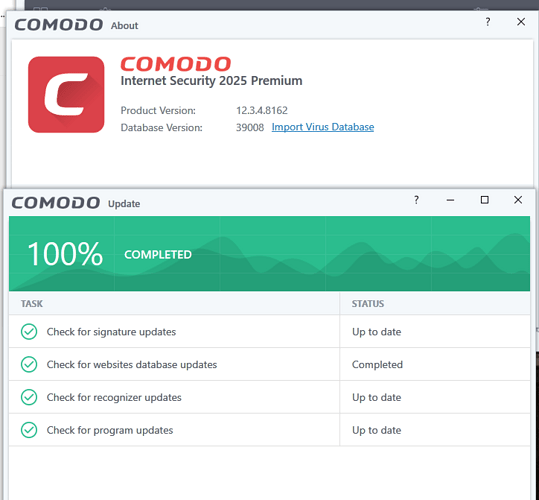
Task: Maximize the Comodo Update window
Action: point(484,200)
